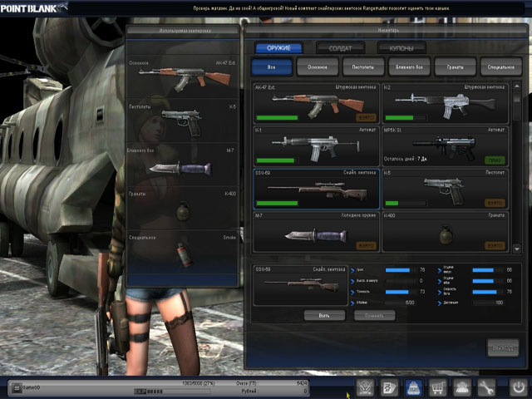Click the AK-47 Ext. green durability bar

[277, 118]
